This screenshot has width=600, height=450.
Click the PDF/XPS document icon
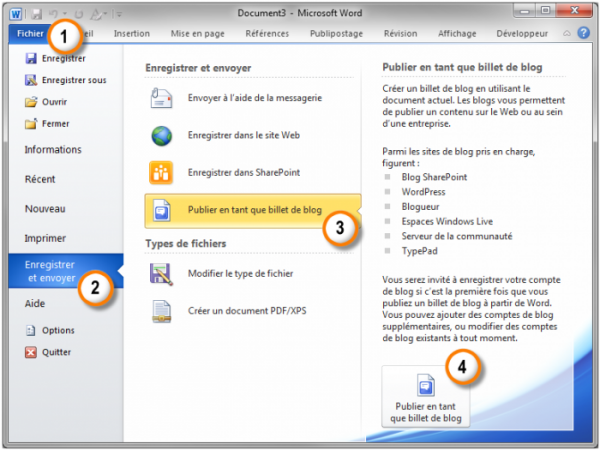click(x=161, y=311)
